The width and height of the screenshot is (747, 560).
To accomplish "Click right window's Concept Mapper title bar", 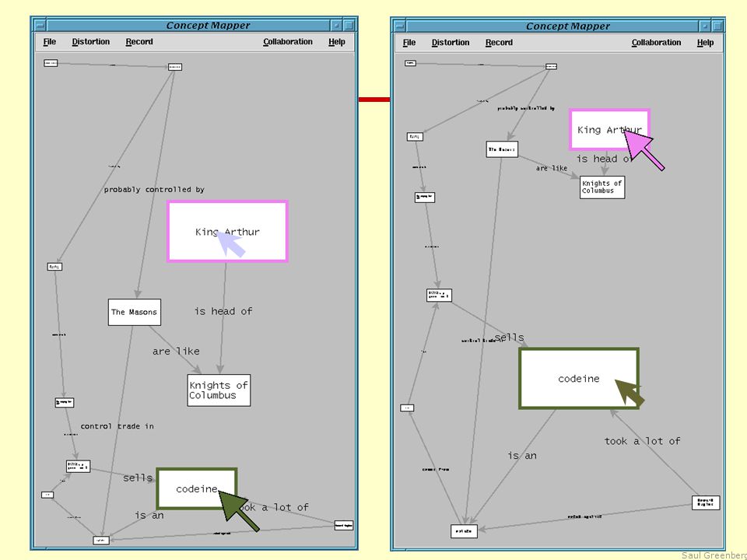I will click(x=552, y=26).
